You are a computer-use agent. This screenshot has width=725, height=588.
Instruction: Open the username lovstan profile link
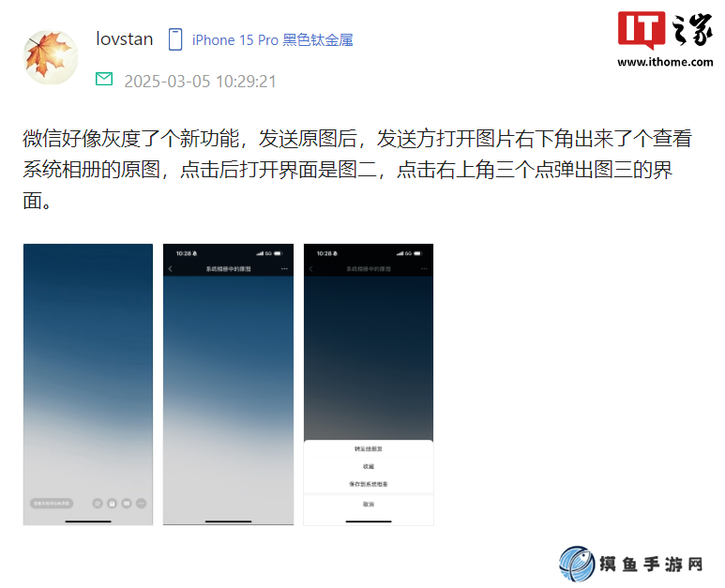point(125,39)
